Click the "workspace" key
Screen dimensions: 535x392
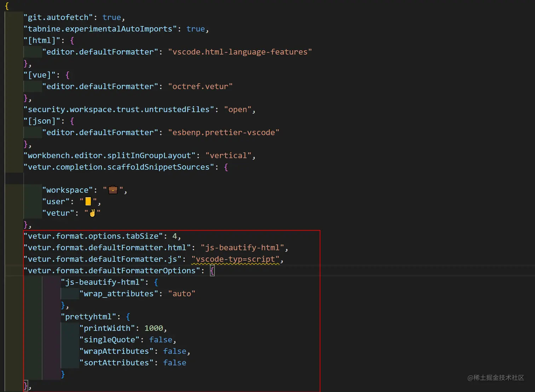[x=68, y=190]
